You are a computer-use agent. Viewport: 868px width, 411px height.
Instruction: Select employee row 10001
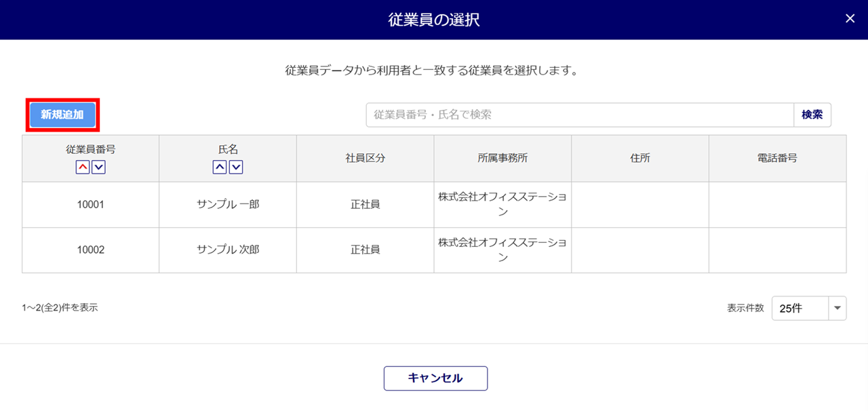(x=90, y=204)
